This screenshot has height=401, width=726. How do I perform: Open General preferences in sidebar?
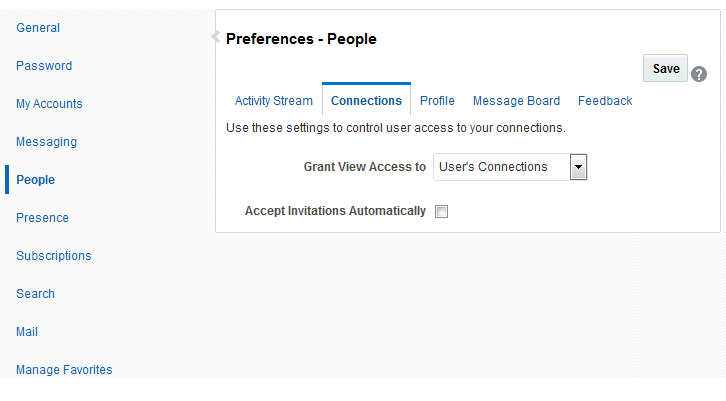[x=38, y=28]
